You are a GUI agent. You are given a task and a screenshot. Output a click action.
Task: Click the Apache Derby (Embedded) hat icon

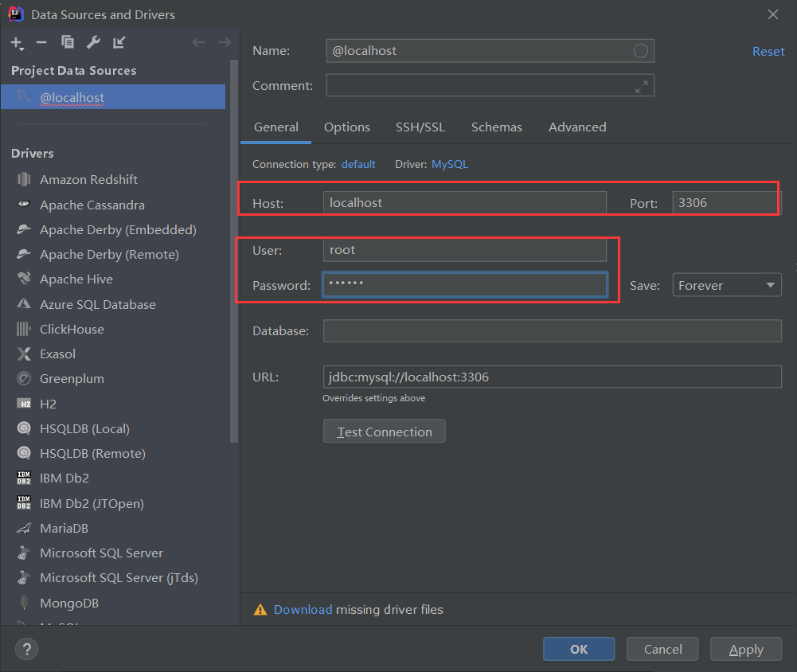point(23,229)
